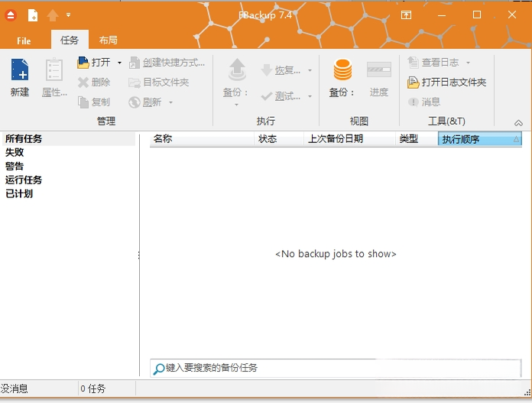The height and width of the screenshot is (403, 532).
Task: Open the 属性 properties icon
Action: coord(54,70)
